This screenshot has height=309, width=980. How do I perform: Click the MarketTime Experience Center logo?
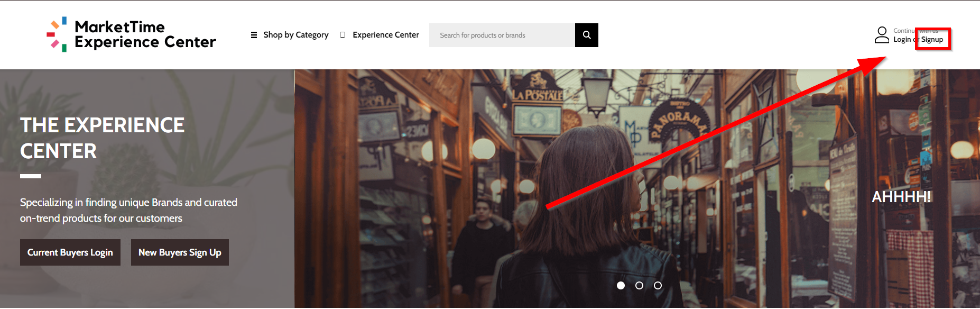(131, 34)
